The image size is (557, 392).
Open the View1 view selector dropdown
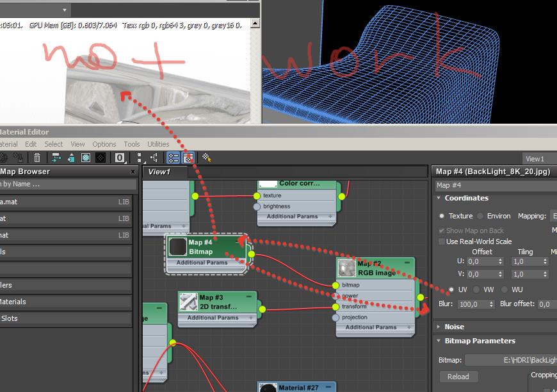pos(540,159)
